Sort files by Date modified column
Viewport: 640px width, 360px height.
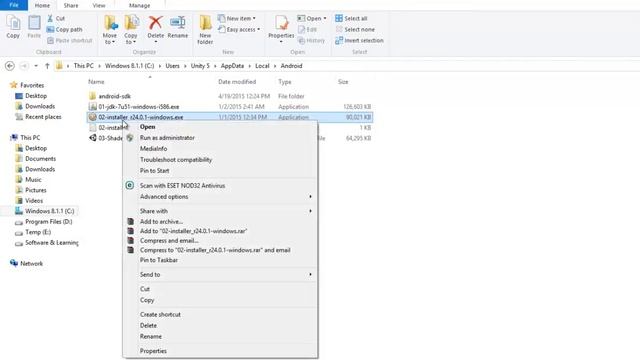coord(237,82)
